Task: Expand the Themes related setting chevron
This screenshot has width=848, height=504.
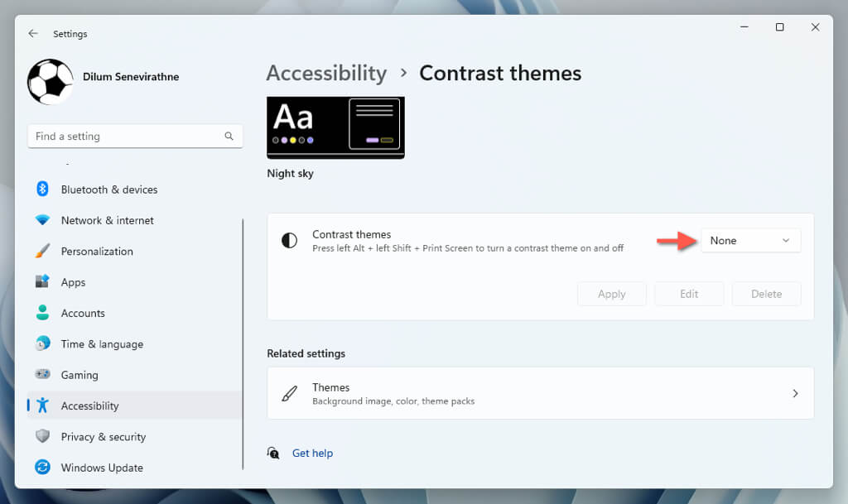Action: 795,394
